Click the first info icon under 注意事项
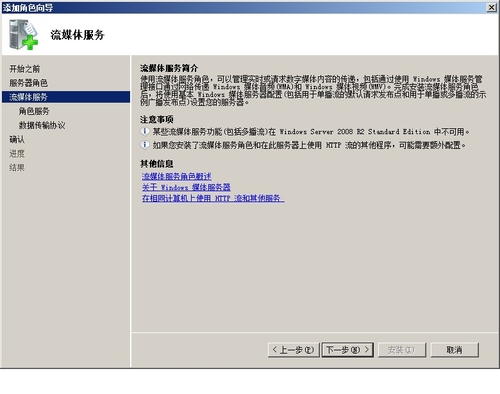 (145, 131)
